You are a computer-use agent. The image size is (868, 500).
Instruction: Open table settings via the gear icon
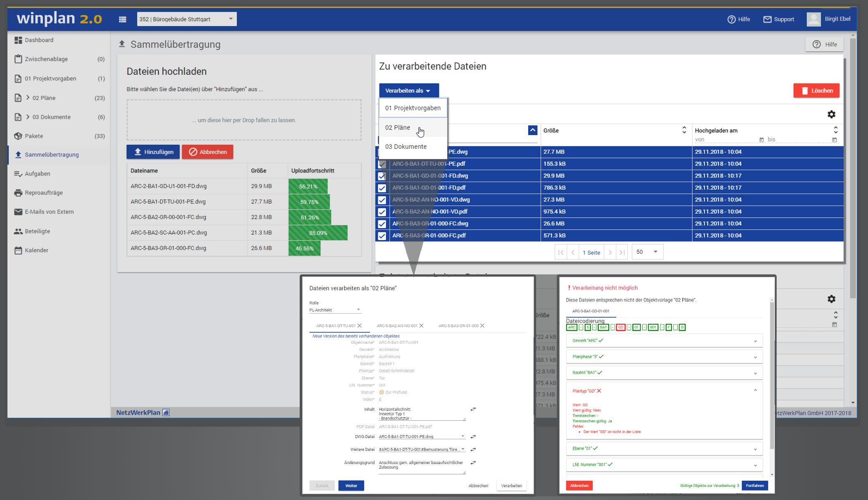pos(832,114)
